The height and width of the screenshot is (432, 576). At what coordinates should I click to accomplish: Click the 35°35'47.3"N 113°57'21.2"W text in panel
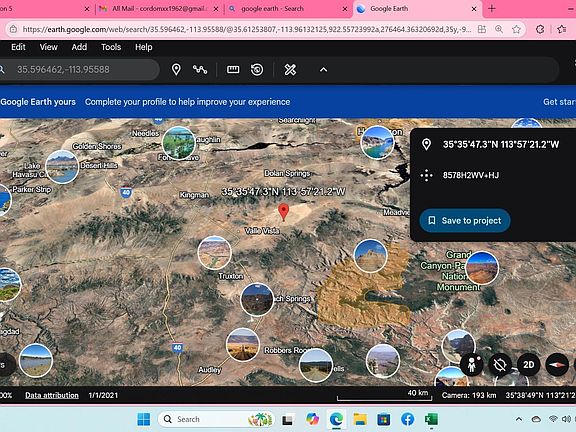(501, 144)
